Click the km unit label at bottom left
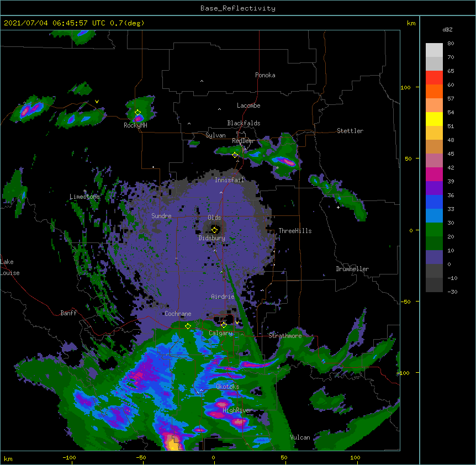 click(8, 458)
